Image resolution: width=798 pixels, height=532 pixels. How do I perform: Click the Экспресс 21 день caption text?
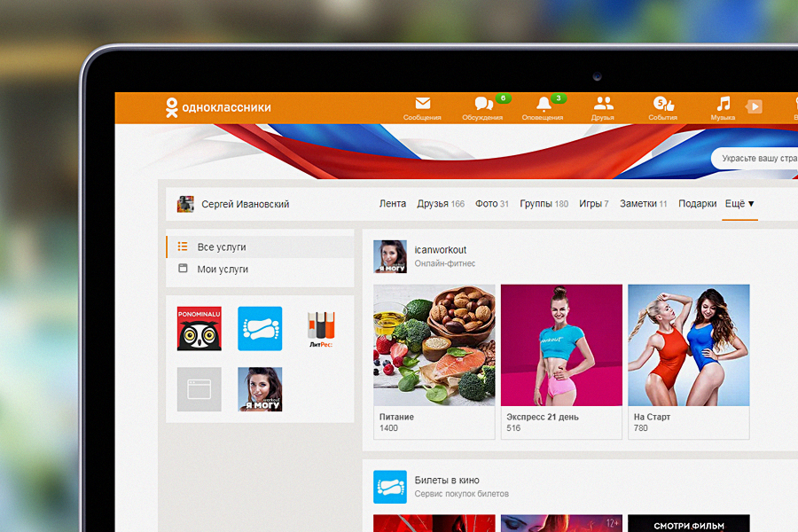pos(543,417)
